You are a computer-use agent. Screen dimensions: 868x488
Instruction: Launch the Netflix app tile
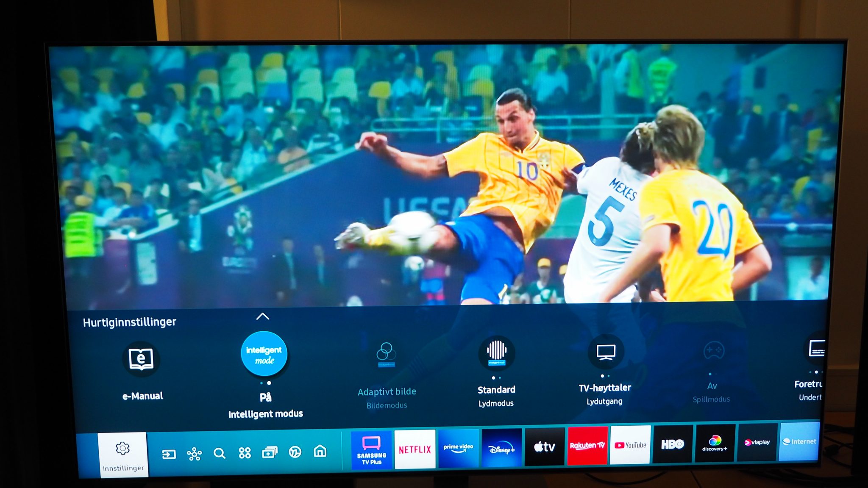pos(415,449)
